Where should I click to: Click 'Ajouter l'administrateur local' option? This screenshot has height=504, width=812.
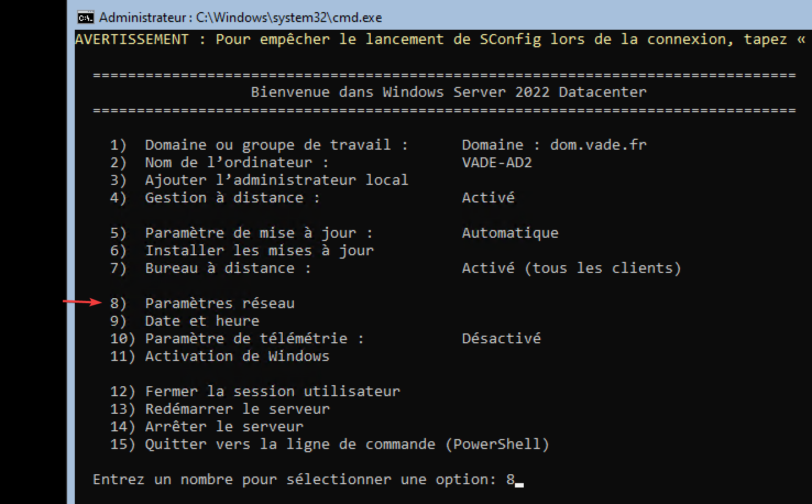pyautogui.click(x=276, y=180)
